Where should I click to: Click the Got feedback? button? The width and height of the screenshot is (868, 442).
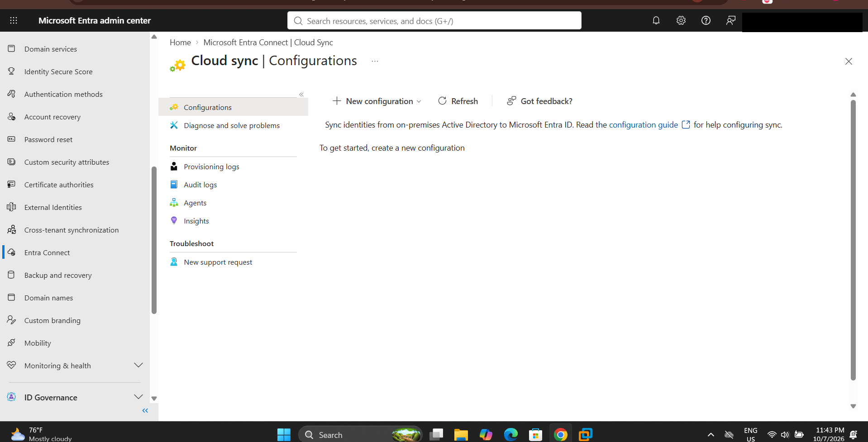pos(539,101)
